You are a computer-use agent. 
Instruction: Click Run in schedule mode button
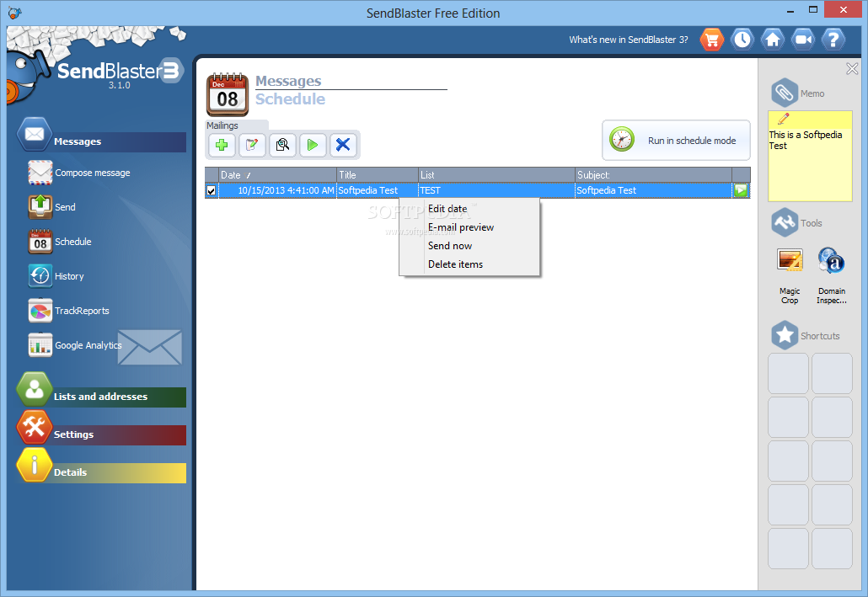coord(676,140)
